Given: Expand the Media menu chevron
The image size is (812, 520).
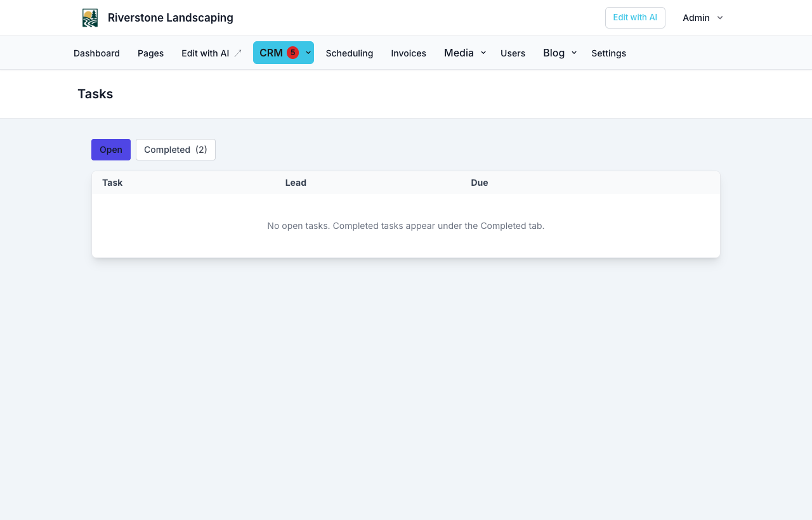Looking at the screenshot, I should (483, 53).
